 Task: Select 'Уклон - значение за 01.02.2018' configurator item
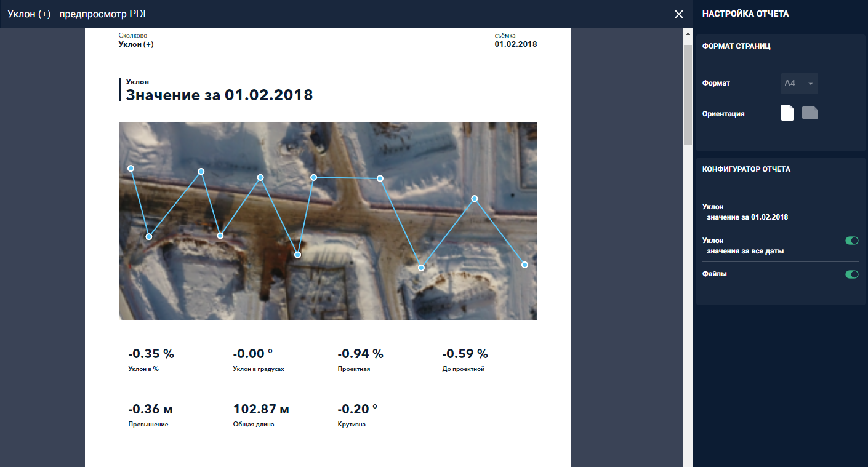tap(745, 212)
